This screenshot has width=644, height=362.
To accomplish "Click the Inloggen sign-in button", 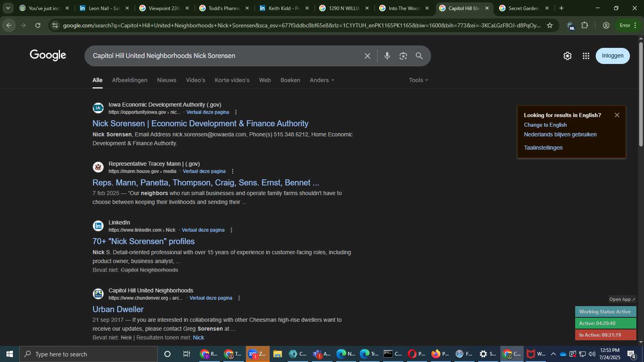I will click(x=613, y=56).
